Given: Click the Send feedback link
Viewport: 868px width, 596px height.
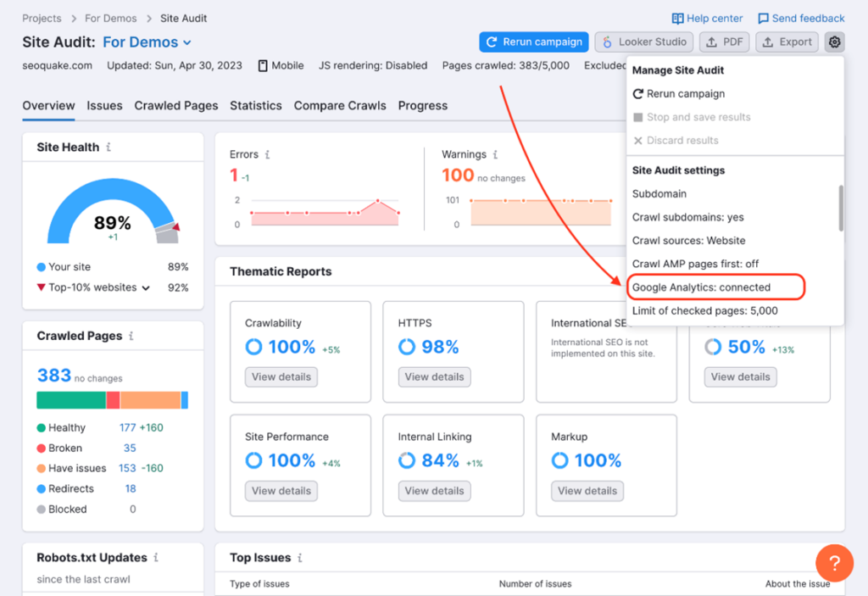Looking at the screenshot, I should coord(801,19).
